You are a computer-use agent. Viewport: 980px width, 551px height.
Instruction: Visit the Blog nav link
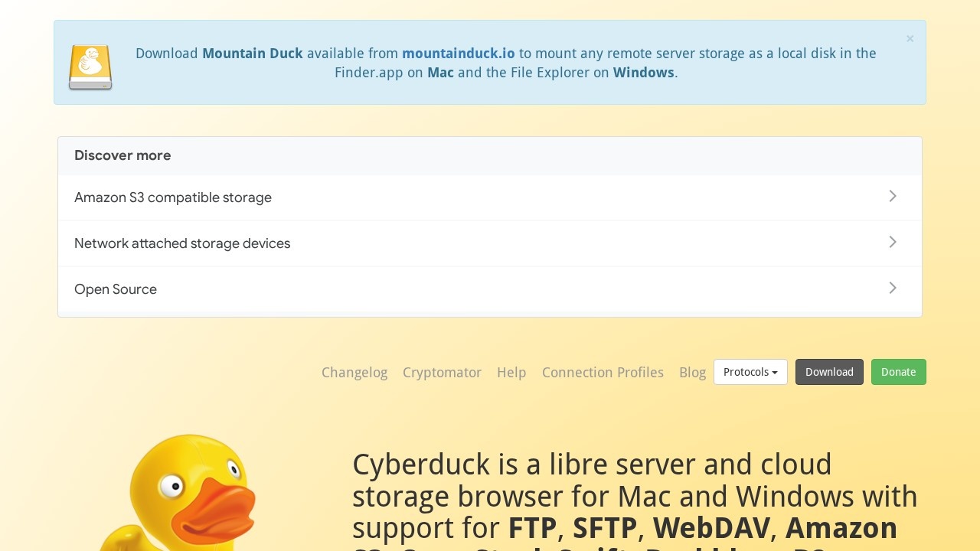click(x=692, y=373)
